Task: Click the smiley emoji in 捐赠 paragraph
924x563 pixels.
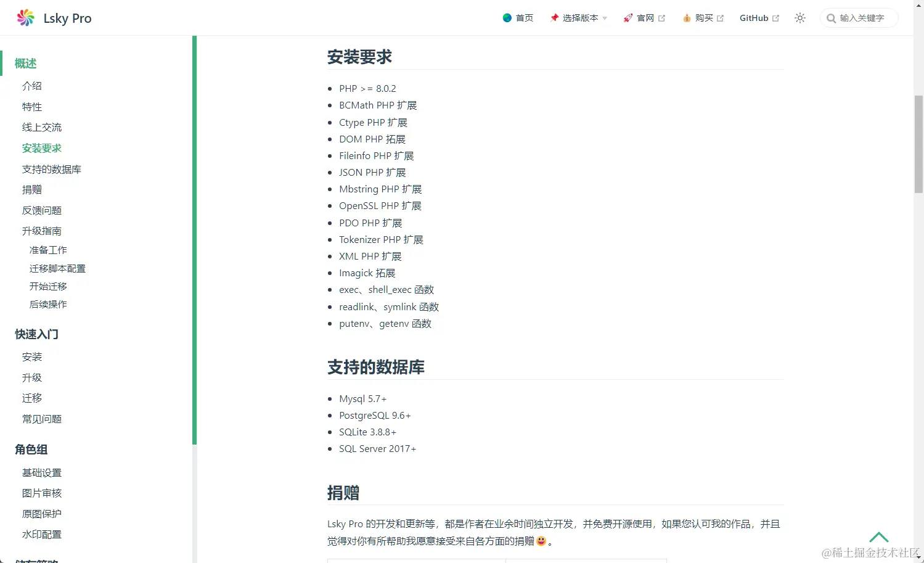Action: point(541,541)
